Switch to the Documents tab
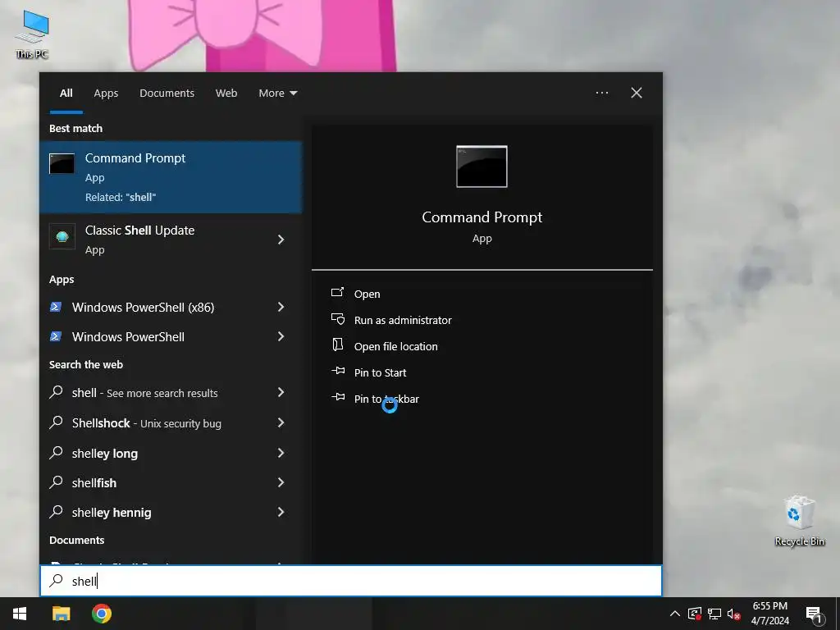This screenshot has height=630, width=840. click(167, 94)
